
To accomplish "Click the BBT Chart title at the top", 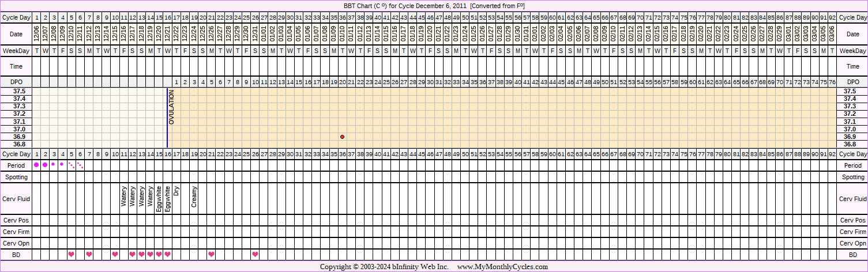I will [x=433, y=6].
